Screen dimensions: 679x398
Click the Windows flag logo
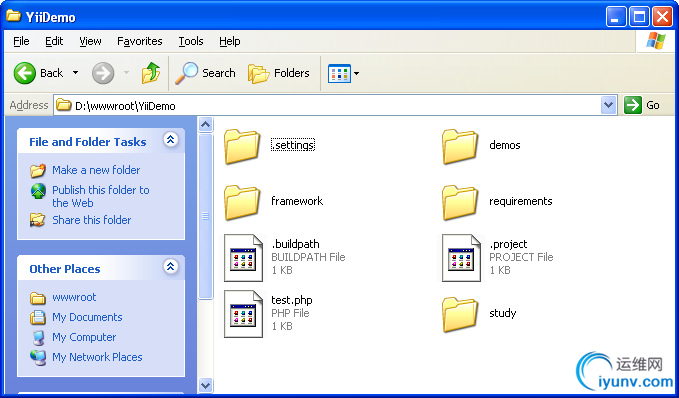click(656, 41)
